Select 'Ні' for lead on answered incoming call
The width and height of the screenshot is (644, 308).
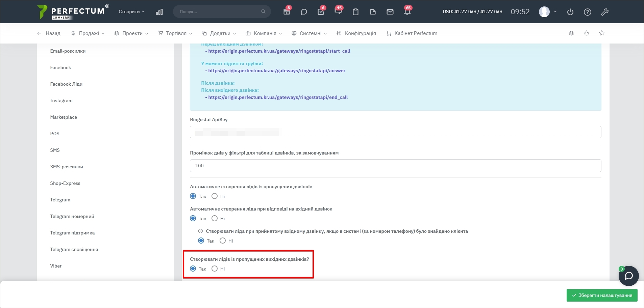click(215, 218)
